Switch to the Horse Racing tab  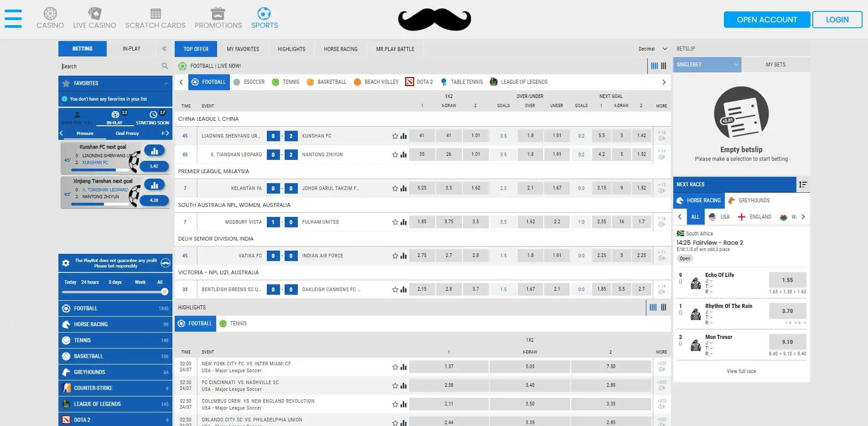(x=340, y=49)
